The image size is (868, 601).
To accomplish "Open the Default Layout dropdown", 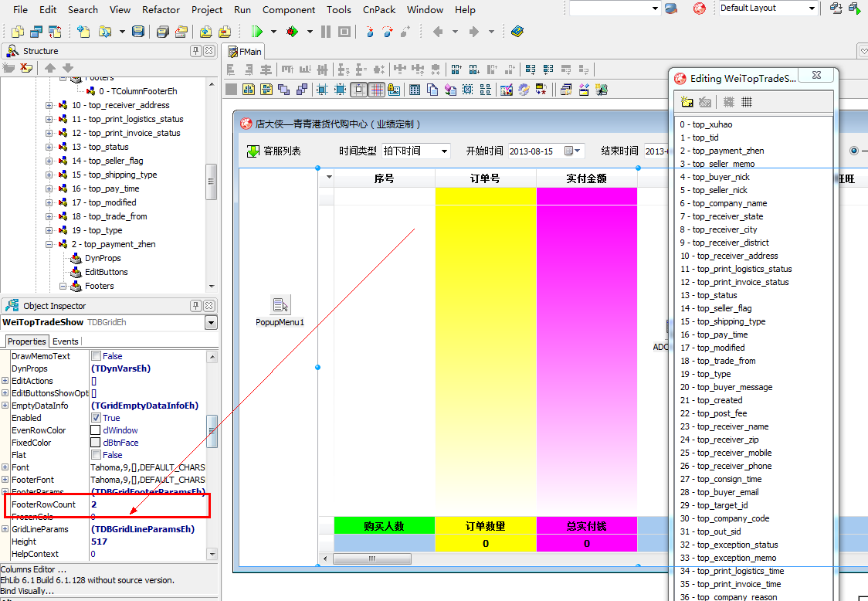I will tap(812, 8).
